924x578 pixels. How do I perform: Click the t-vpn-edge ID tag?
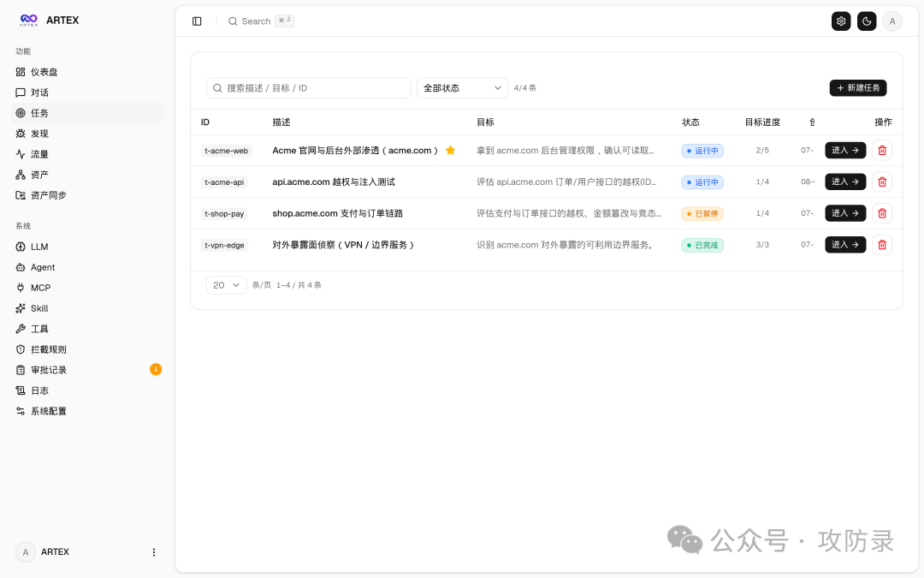[224, 246]
